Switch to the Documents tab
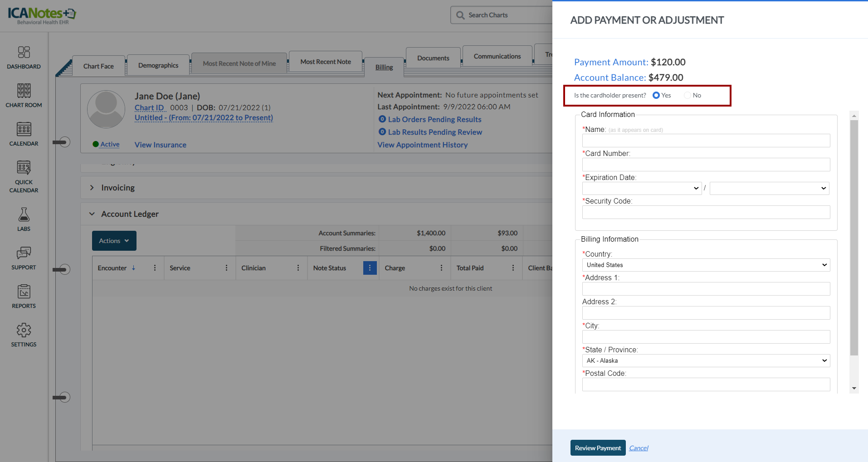868x462 pixels. click(x=433, y=58)
